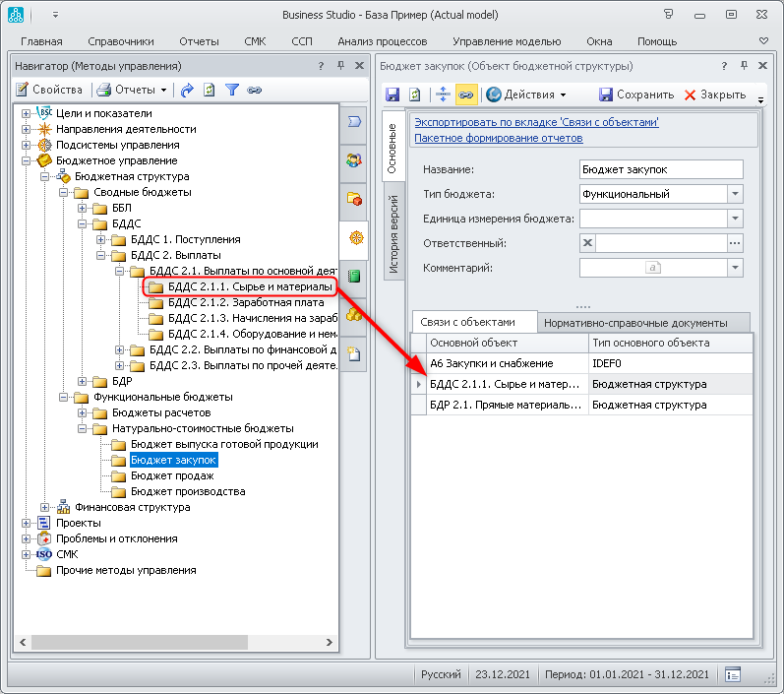Viewport: 784px width, 694px height.
Task: Click into the Название text field
Action: [x=660, y=169]
